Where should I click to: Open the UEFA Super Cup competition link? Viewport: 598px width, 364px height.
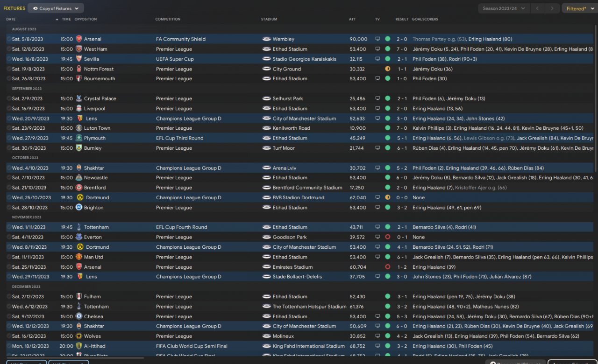coord(175,59)
